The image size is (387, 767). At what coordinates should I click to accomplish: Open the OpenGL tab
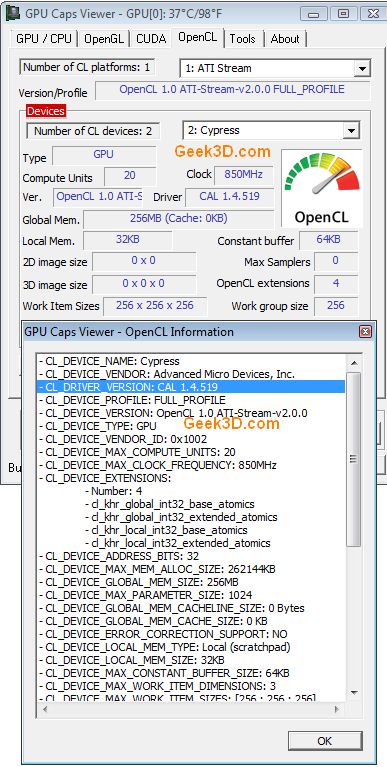coord(104,39)
